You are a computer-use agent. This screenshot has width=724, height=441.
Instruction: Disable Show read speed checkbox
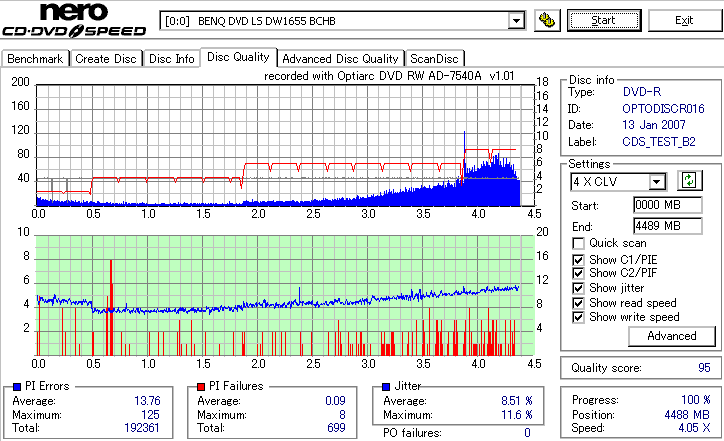pyautogui.click(x=578, y=303)
